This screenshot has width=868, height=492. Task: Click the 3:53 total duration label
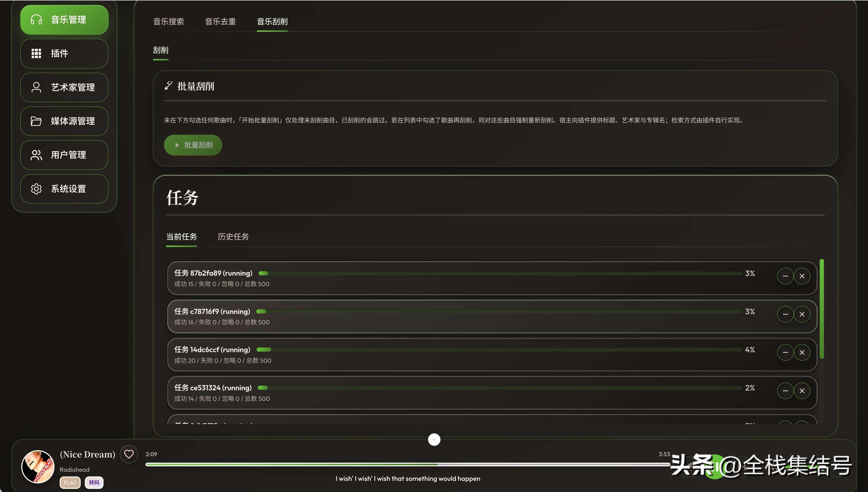[664, 454]
